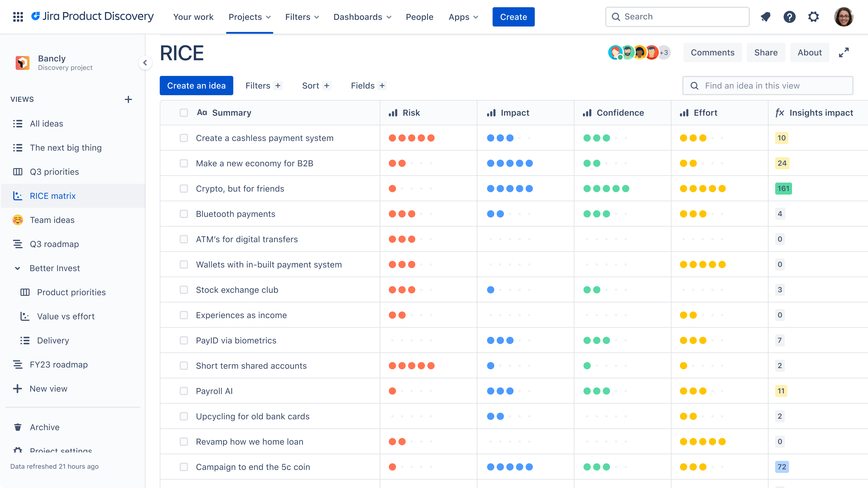Click the notifications bell icon
Viewport: 868px width, 488px height.
point(765,17)
